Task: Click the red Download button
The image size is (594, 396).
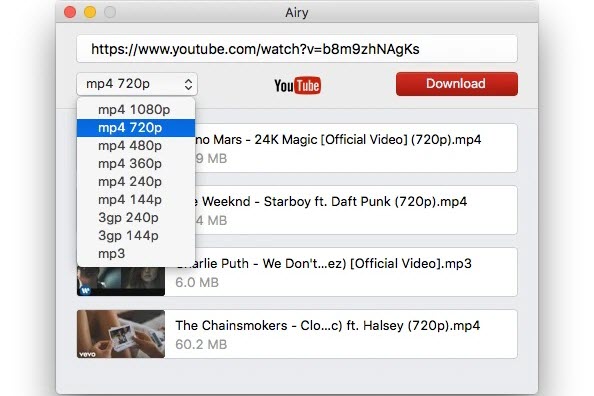Action: (456, 84)
